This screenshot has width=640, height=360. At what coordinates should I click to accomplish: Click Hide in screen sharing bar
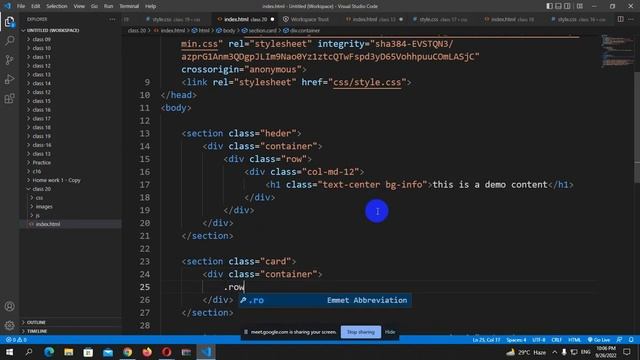pyautogui.click(x=390, y=332)
